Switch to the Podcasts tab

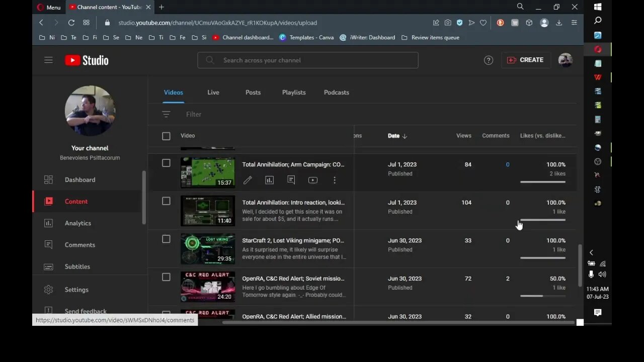[x=337, y=93]
